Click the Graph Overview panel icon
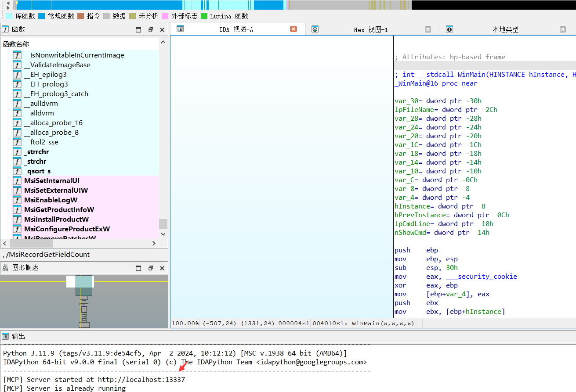Viewport: 576px width, 392px height. click(x=5, y=268)
